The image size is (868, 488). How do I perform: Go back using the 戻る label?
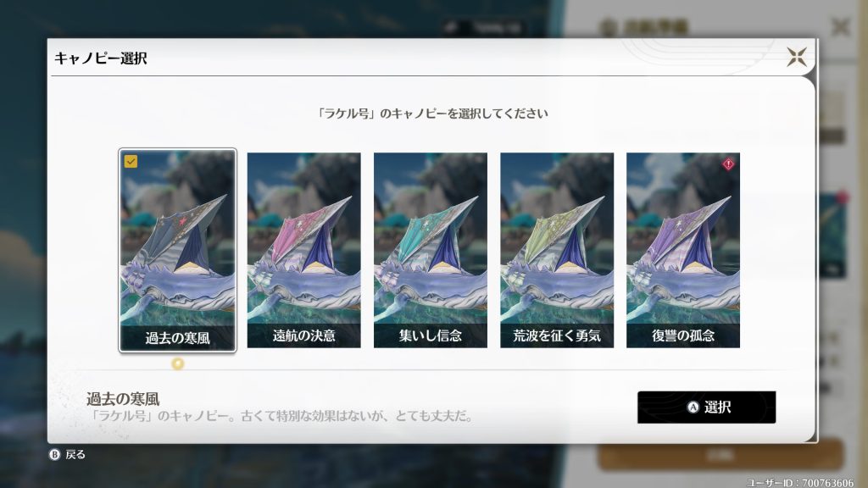(75, 455)
